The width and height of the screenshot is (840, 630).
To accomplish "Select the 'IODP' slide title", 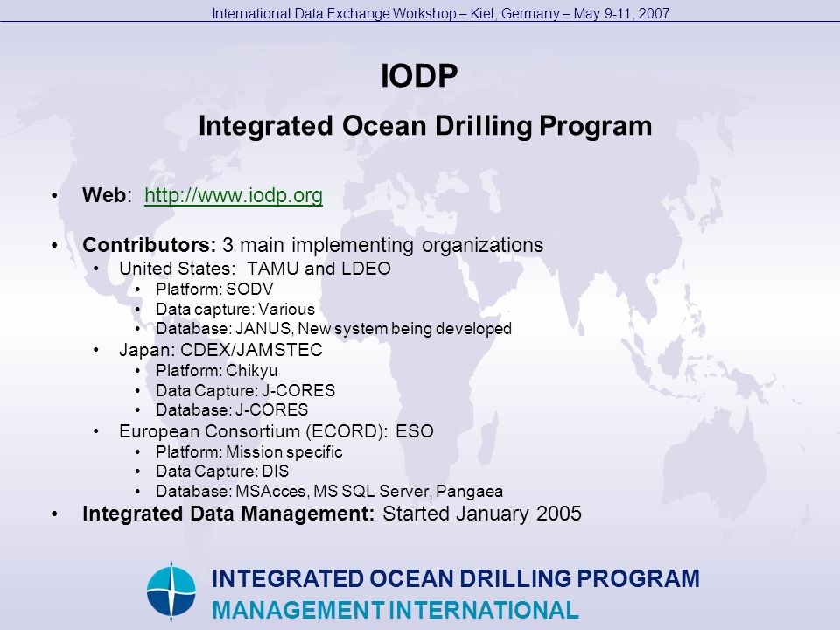I will click(x=419, y=75).
